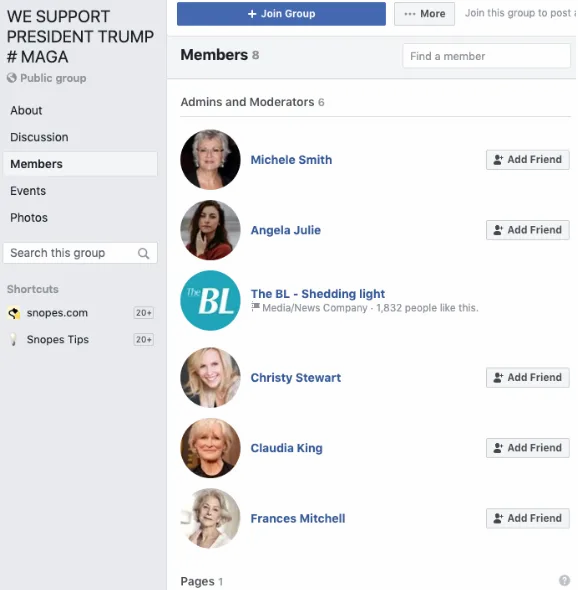Screen dimensions: 578x590
Task: Add Christy Stewart as a friend
Action: [x=527, y=377]
